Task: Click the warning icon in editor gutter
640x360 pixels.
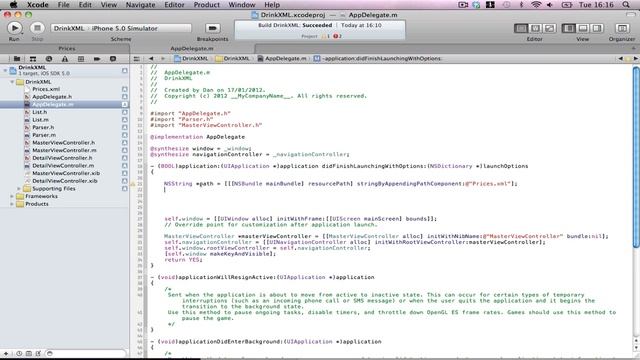Action: click(133, 184)
